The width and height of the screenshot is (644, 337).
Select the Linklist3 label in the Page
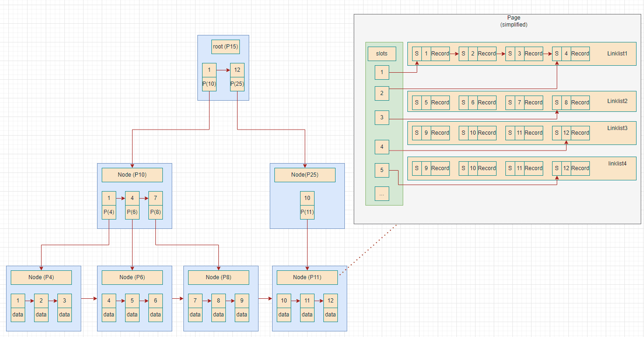point(617,128)
